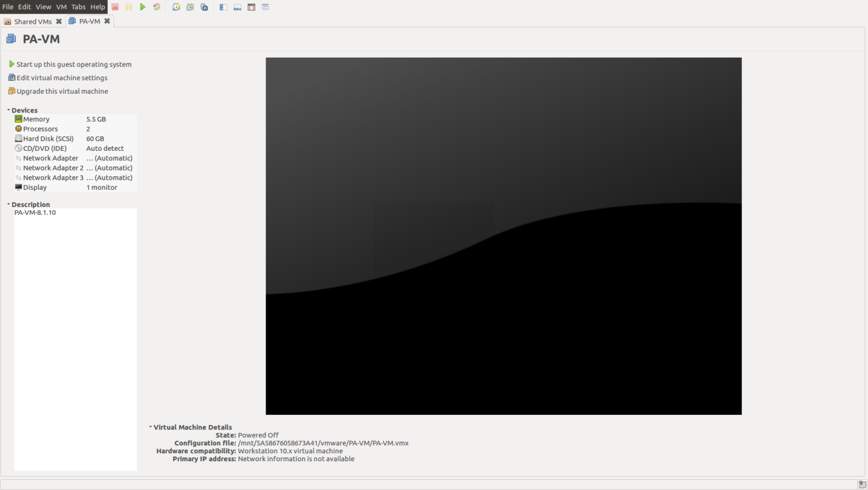
Task: Select the Memory device entry
Action: click(x=36, y=119)
